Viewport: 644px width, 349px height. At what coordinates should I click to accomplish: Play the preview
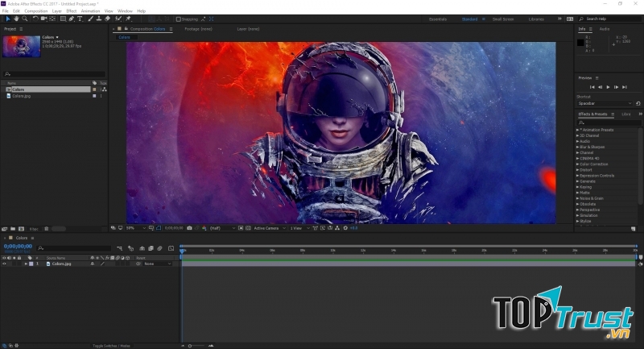coord(609,87)
